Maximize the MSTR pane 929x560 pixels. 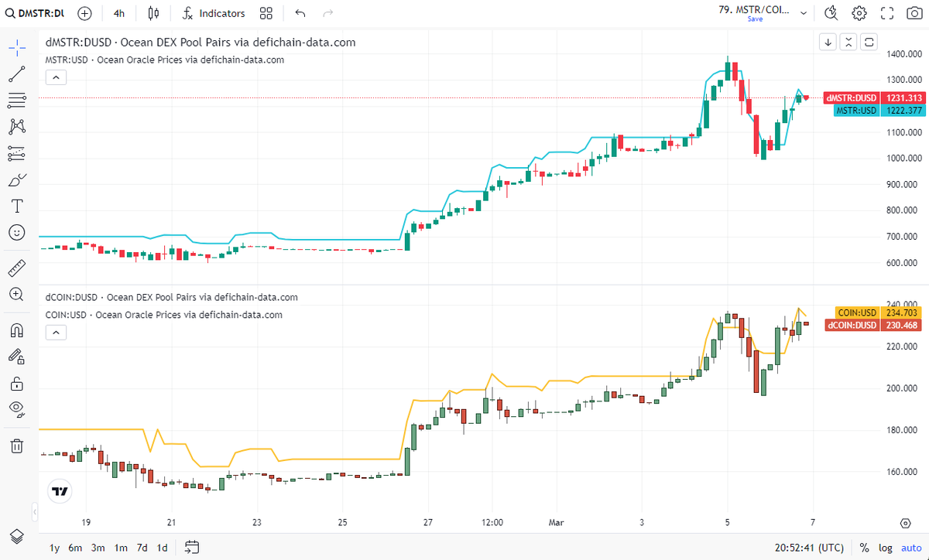pos(869,42)
